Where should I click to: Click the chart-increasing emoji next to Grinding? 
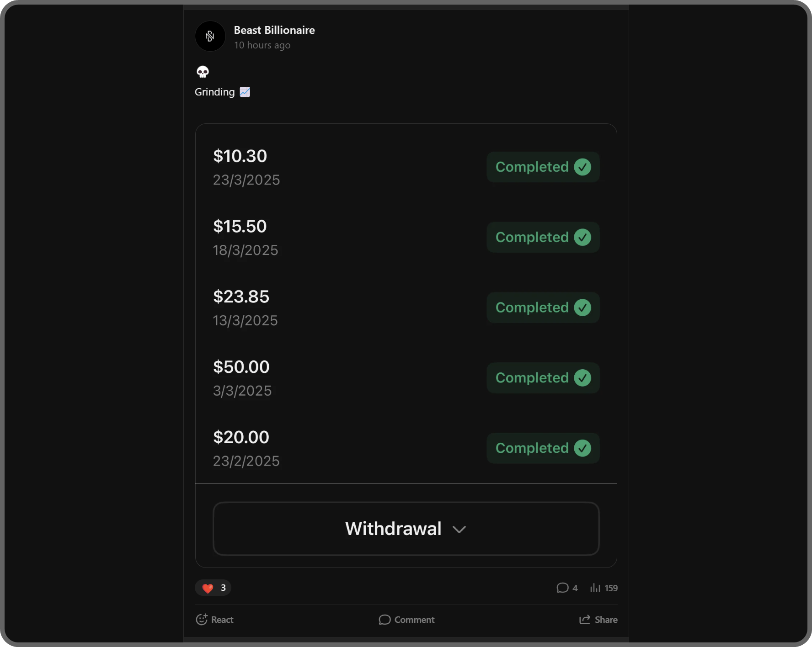[245, 92]
